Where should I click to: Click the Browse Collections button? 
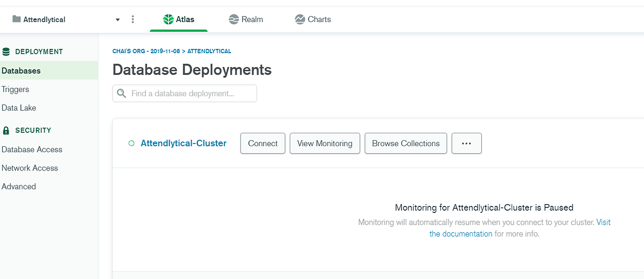(406, 144)
